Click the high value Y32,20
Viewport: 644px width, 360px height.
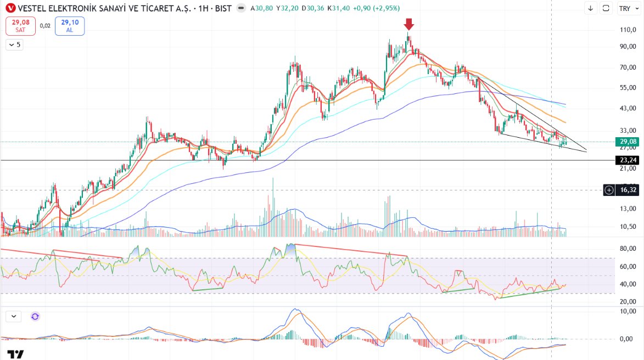(x=287, y=8)
